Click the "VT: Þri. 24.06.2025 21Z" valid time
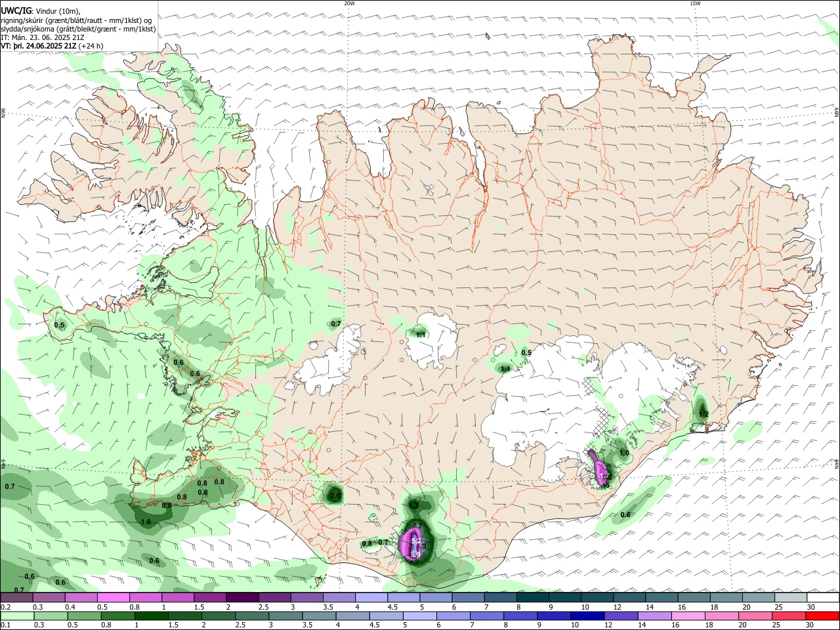840x630 pixels. (39, 46)
